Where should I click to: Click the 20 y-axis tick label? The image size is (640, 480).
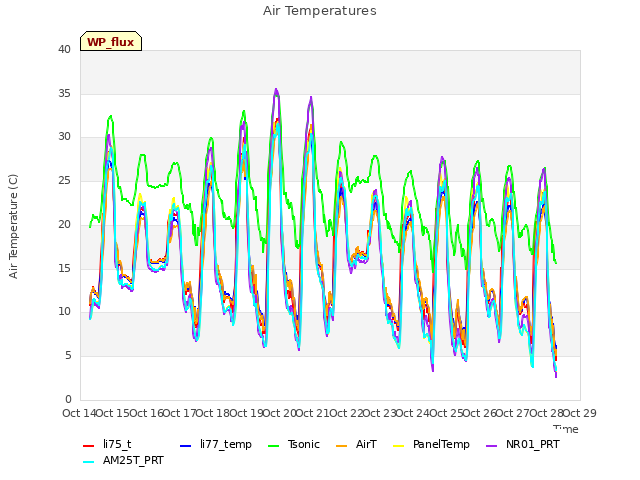[x=64, y=224]
